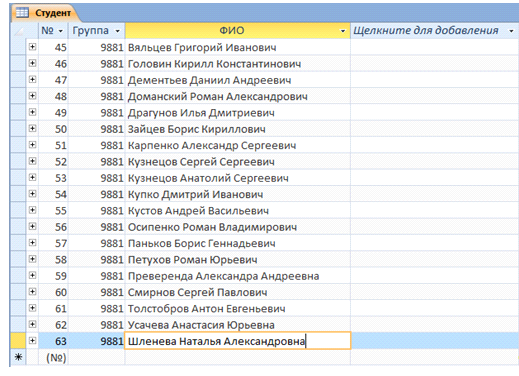The width and height of the screenshot is (519, 376).
Task: Open the № column dropdown arrow
Action: (61, 31)
